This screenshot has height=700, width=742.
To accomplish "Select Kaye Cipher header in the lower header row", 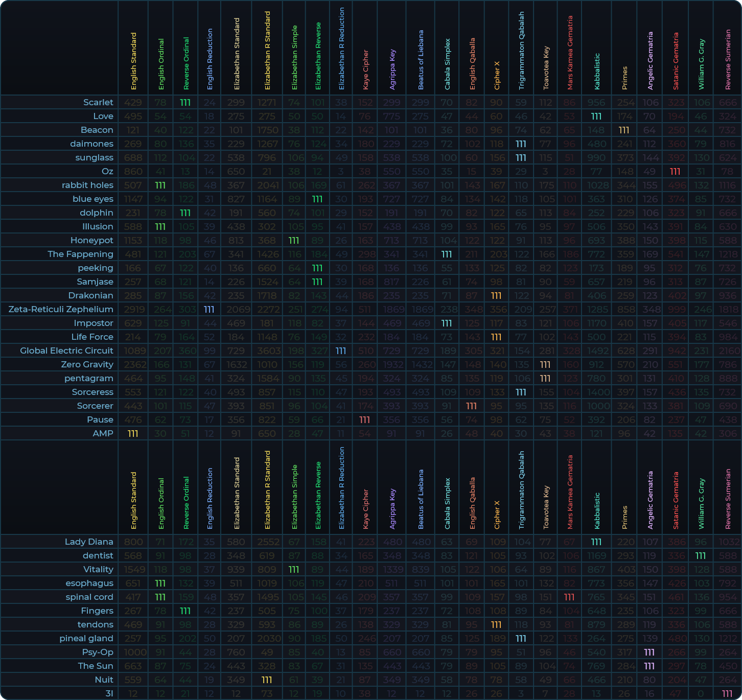I will coord(365,509).
